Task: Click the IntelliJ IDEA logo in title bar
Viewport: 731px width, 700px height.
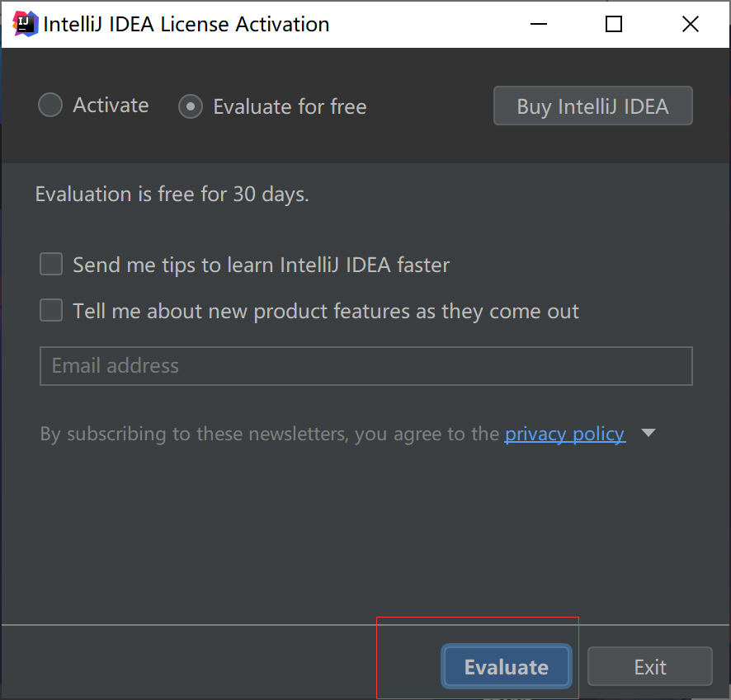Action: pyautogui.click(x=26, y=24)
